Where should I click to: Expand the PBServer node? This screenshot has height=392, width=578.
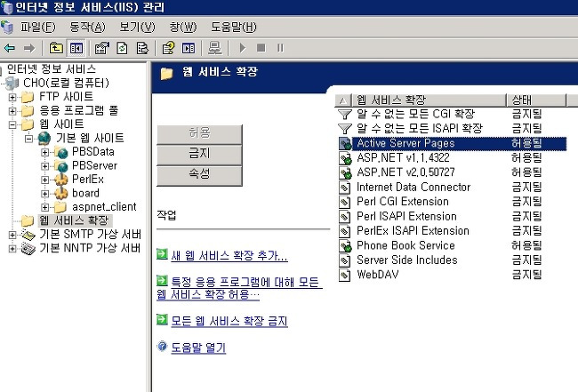(44, 166)
